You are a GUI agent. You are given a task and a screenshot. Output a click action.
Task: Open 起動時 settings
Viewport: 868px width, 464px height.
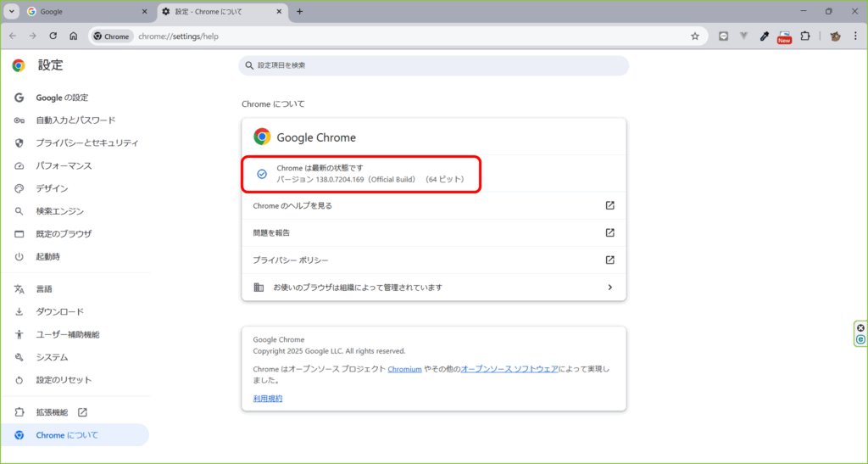click(75, 256)
